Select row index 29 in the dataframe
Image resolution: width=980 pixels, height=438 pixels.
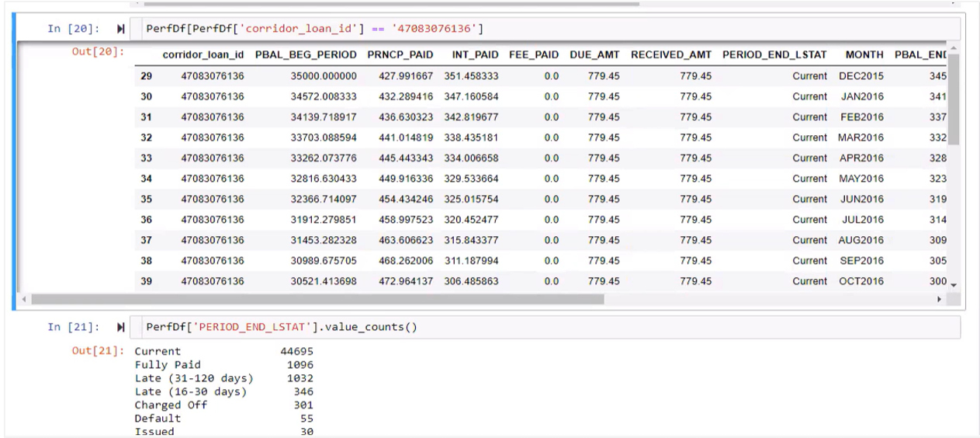coord(146,77)
